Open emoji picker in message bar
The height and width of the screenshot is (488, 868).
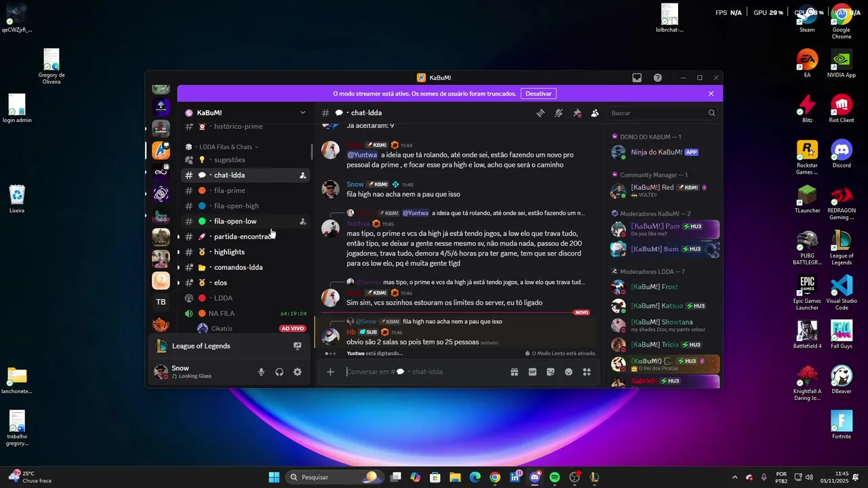coord(569,371)
